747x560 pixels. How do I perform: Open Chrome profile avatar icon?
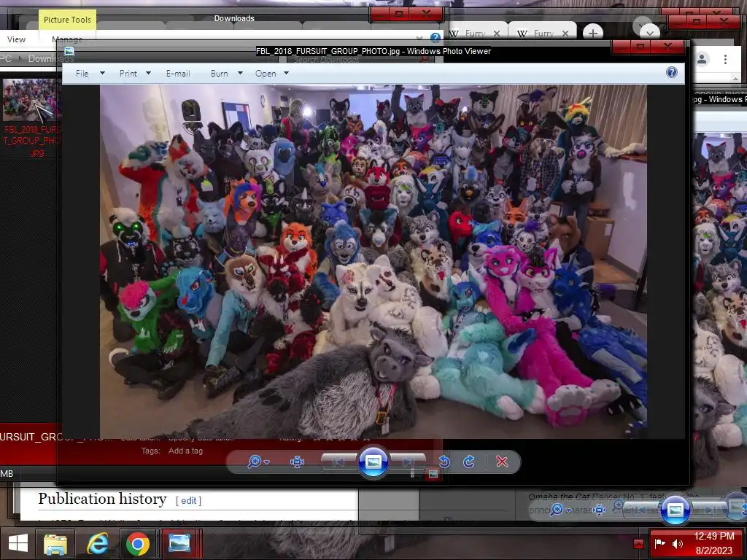click(702, 59)
